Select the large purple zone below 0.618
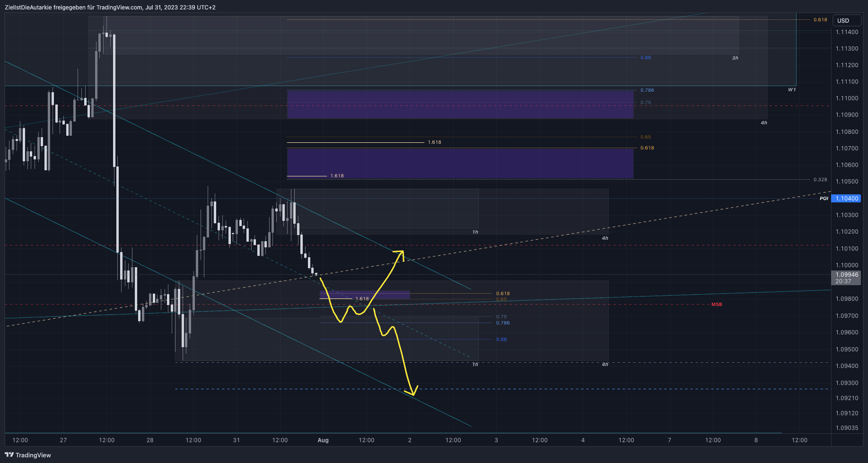This screenshot has height=463, width=868. tap(460, 163)
